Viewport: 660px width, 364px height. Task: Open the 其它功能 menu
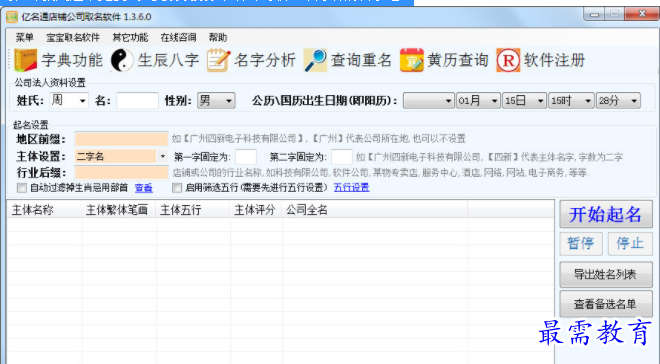tap(130, 37)
